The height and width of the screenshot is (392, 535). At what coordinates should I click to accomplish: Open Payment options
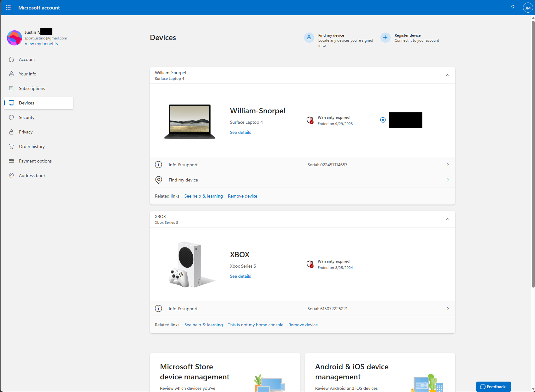(x=38, y=161)
